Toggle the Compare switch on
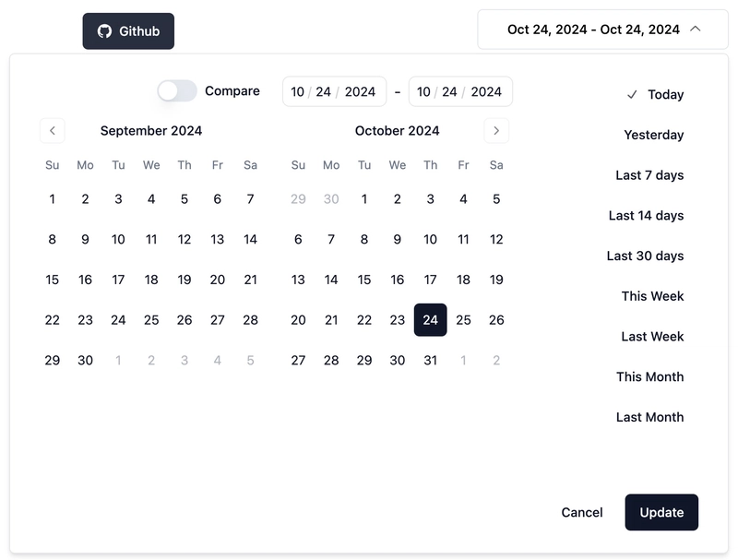The height and width of the screenshot is (560, 738). (x=177, y=90)
